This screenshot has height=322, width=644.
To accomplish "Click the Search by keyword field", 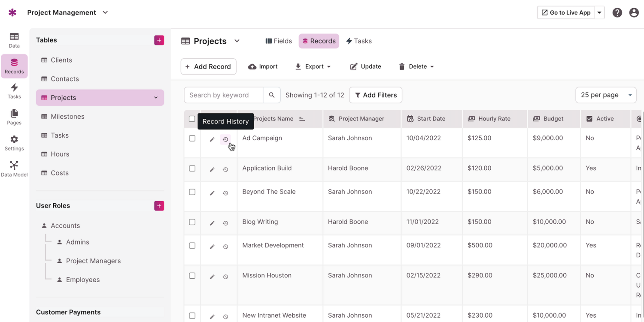I will tap(223, 95).
